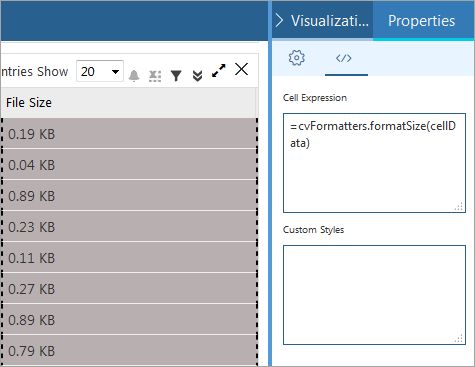Click inside the Cell Expression text box
The height and width of the screenshot is (367, 475).
tap(374, 163)
